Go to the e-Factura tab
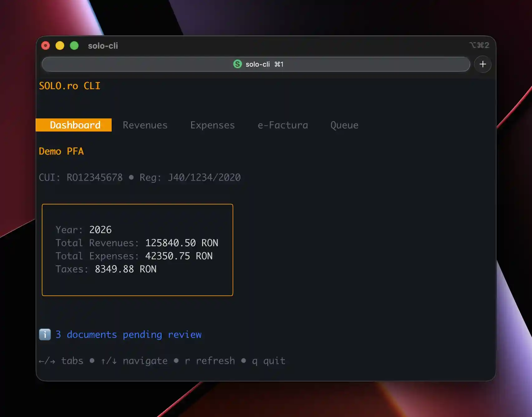The width and height of the screenshot is (532, 417). (x=283, y=125)
